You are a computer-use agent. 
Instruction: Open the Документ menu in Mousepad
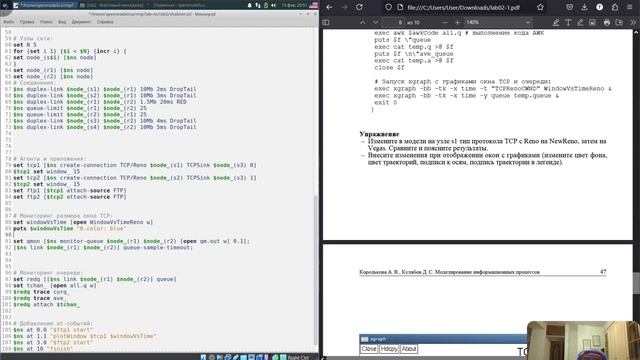(x=81, y=22)
